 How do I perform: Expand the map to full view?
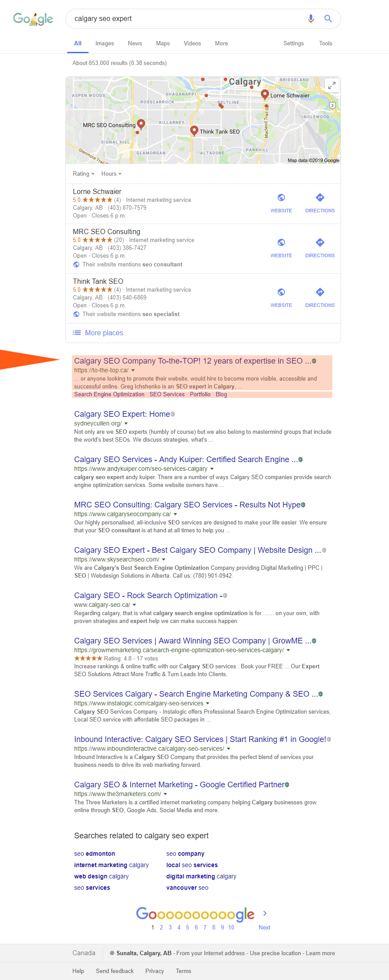[x=332, y=85]
